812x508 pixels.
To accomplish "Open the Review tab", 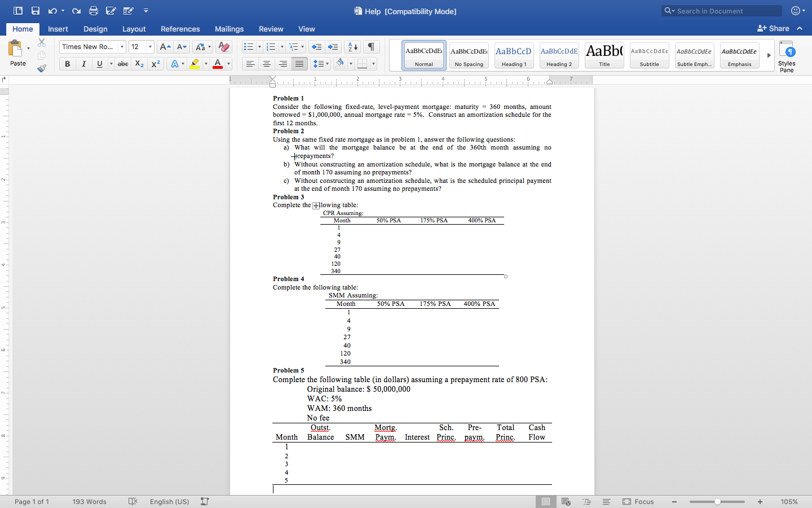I will [271, 29].
